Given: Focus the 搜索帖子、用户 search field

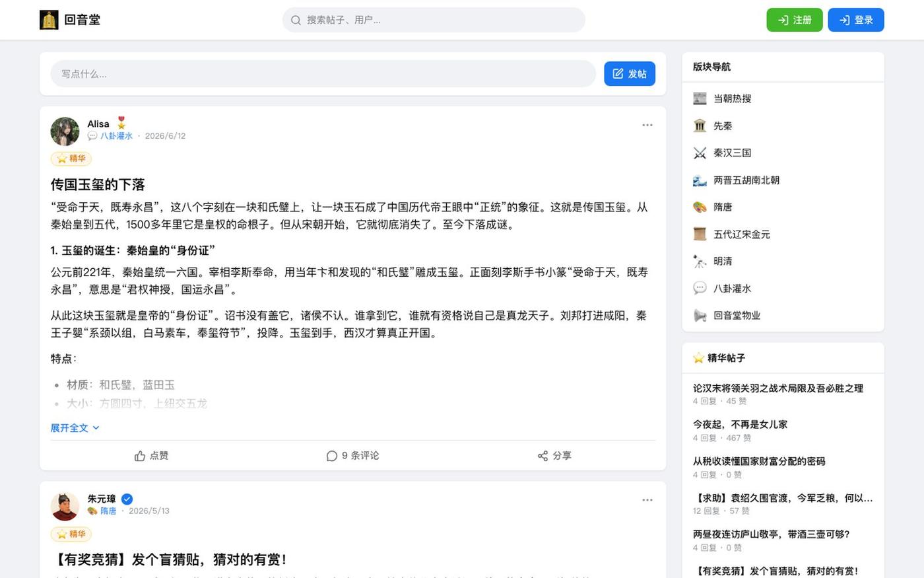Looking at the screenshot, I should pyautogui.click(x=434, y=20).
